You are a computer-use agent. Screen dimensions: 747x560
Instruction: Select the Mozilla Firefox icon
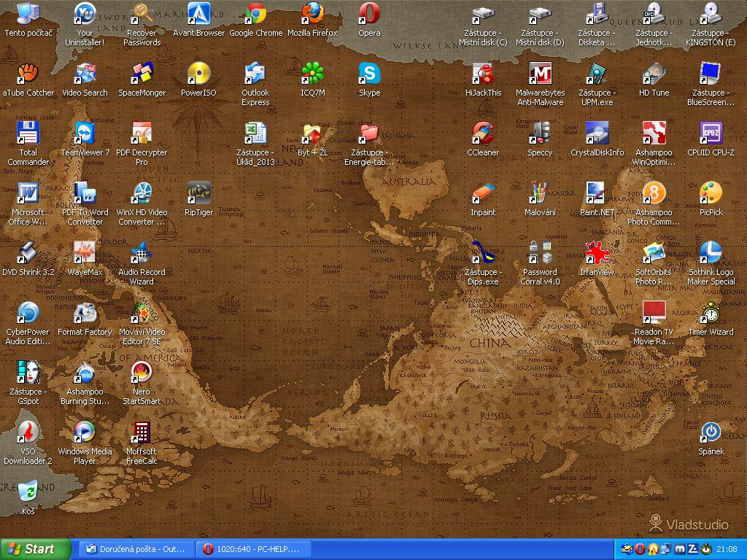coord(312,13)
